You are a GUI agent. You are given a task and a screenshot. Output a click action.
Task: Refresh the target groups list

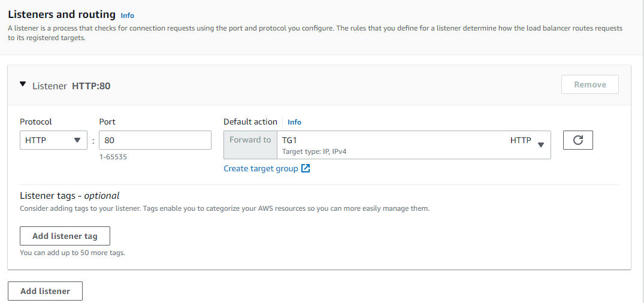[x=578, y=140]
